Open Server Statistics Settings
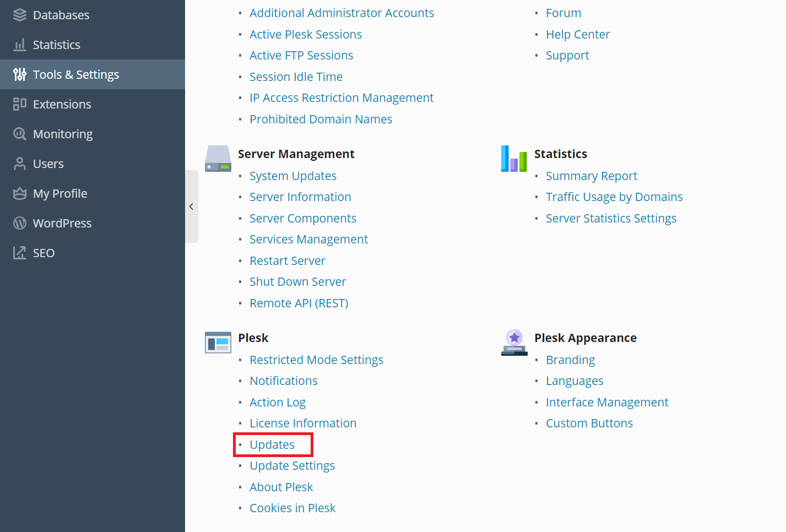The width and height of the screenshot is (786, 532). point(611,218)
